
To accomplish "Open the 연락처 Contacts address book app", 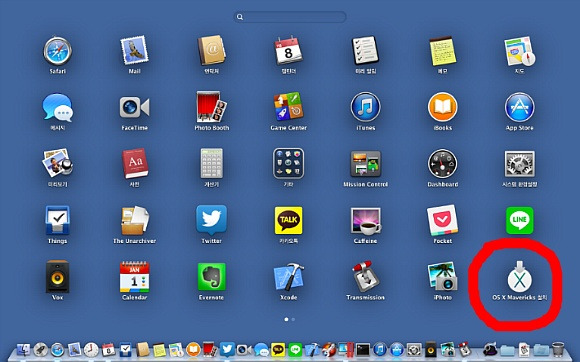I will coord(211,50).
